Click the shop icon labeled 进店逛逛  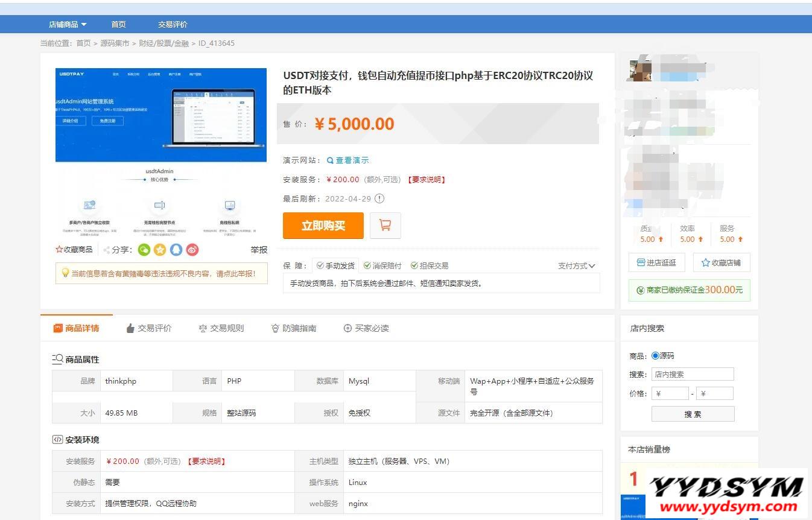tap(641, 262)
